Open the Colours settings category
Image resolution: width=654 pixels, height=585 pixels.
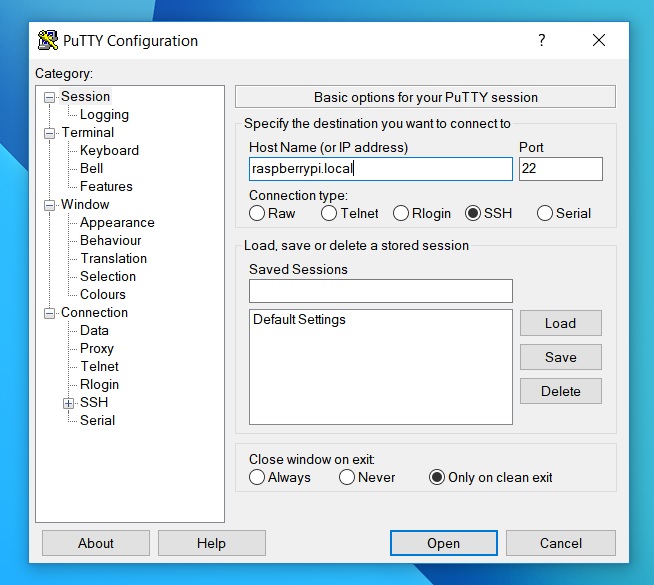(103, 294)
